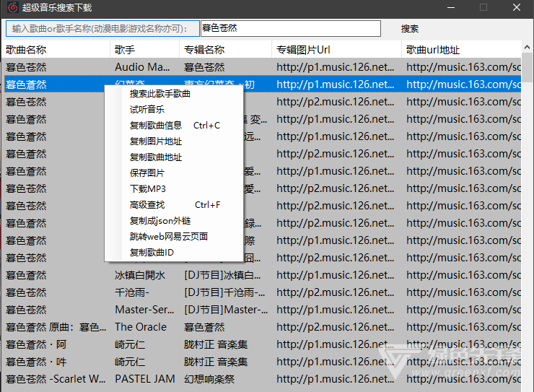Select '复制图片地址' option

[156, 141]
